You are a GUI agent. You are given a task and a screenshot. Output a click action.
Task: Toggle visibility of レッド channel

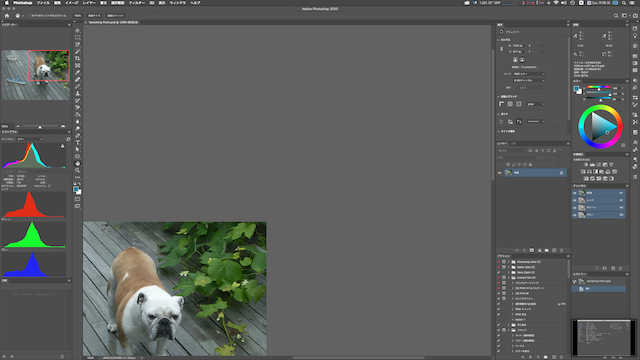[575, 200]
